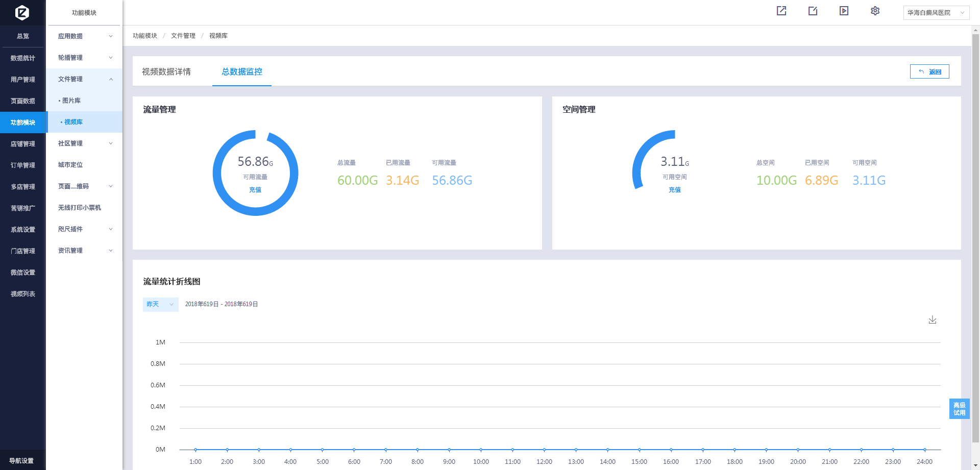Click the 返回 button
Image resolution: width=980 pixels, height=470 pixels.
(929, 71)
